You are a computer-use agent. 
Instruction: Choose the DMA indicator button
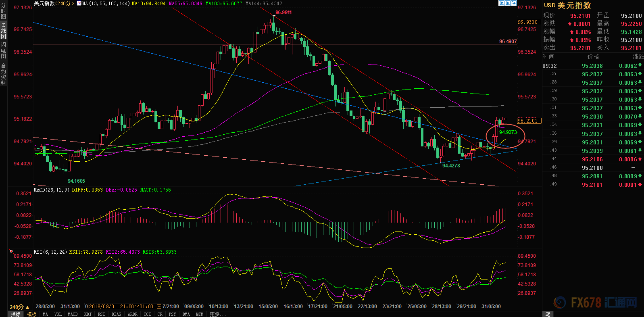pos(186,314)
